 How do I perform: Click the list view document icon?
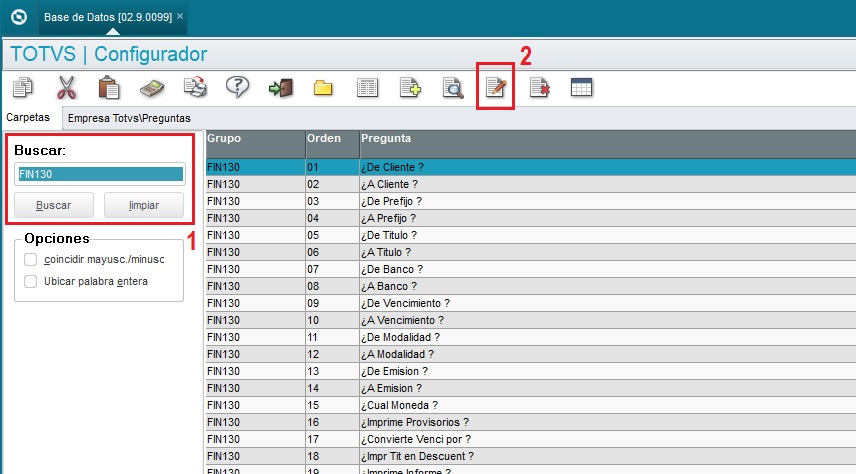click(x=367, y=88)
